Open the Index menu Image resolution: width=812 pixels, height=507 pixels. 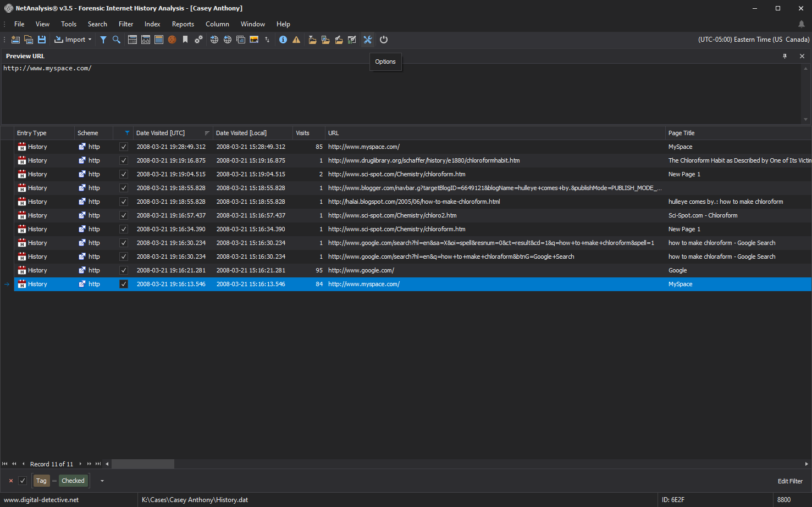pyautogui.click(x=152, y=24)
